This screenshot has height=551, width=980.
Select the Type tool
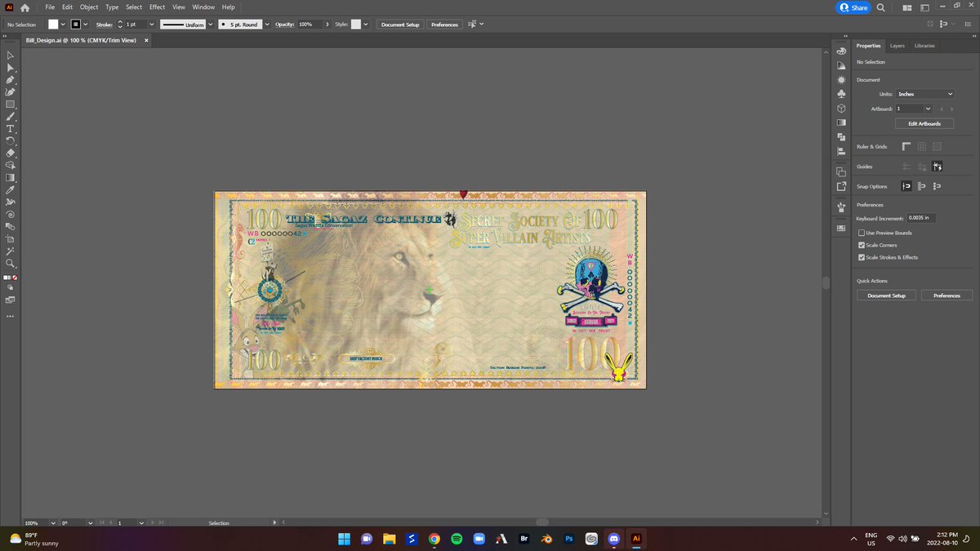pyautogui.click(x=11, y=129)
